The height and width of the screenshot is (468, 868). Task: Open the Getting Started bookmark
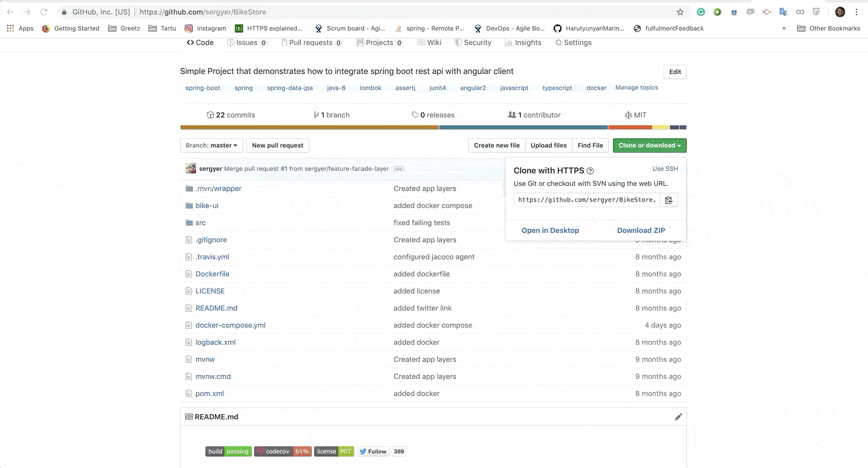click(x=71, y=28)
